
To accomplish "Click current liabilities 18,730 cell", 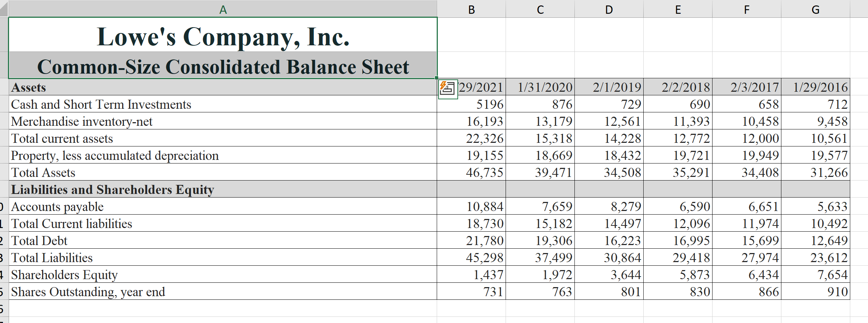I will (x=472, y=223).
